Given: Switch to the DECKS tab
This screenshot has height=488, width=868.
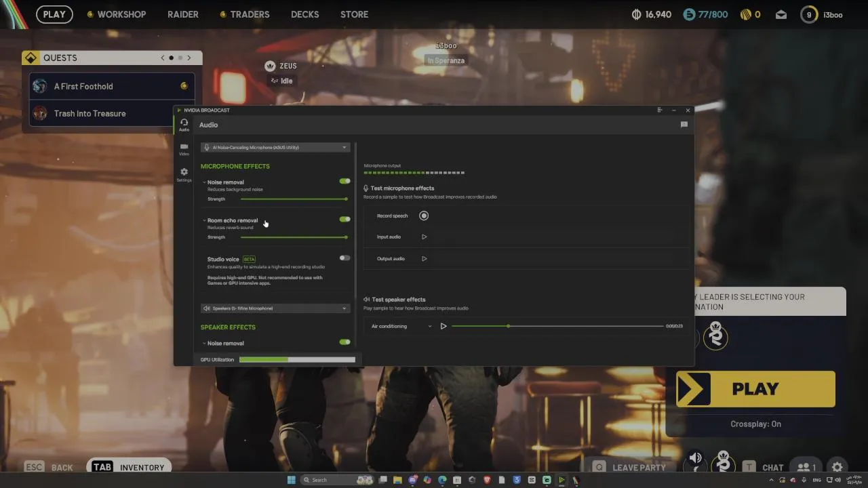Looking at the screenshot, I should click(304, 14).
